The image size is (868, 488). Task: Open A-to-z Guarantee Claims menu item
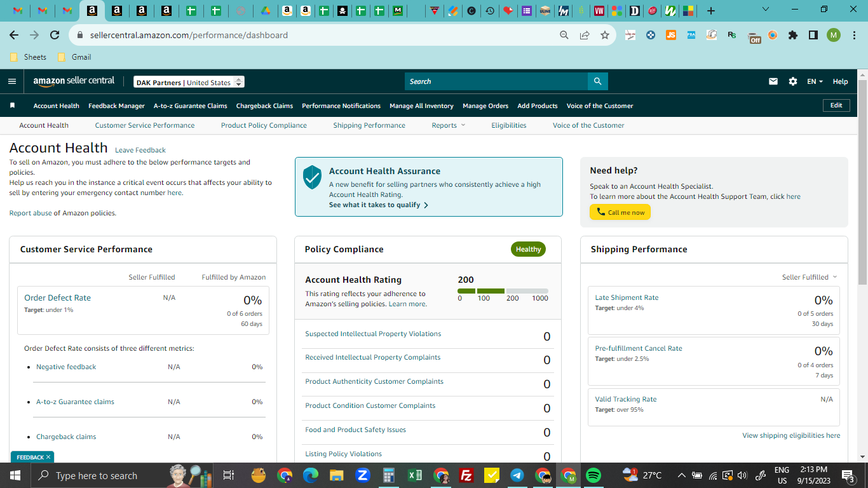[191, 105]
